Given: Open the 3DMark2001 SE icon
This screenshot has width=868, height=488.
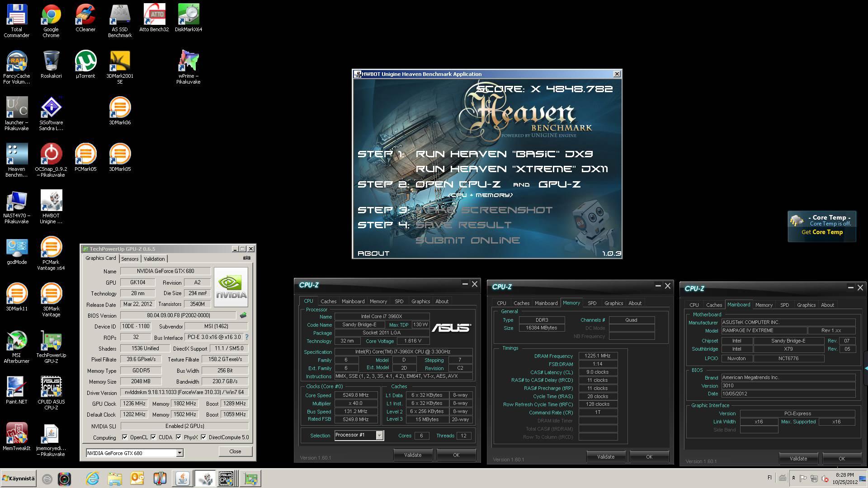Looking at the screenshot, I should point(120,67).
